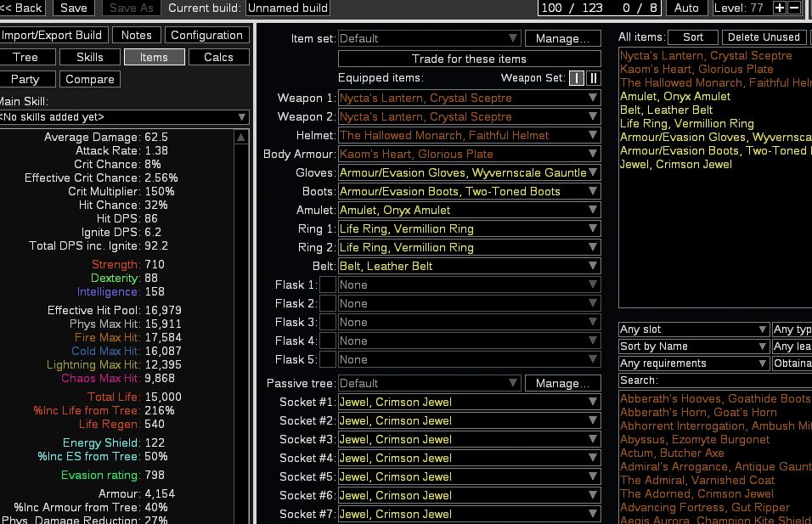Open the Ring 1 item dropdown
The height and width of the screenshot is (524, 812).
pos(469,228)
